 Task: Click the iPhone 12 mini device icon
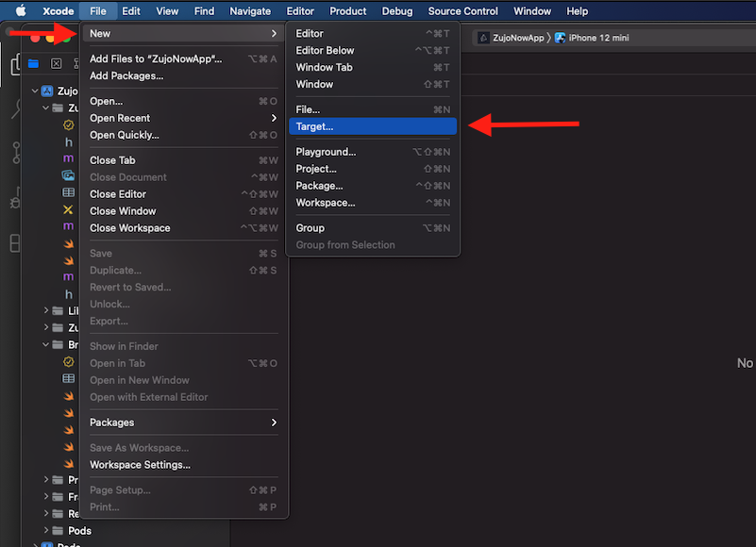point(560,38)
